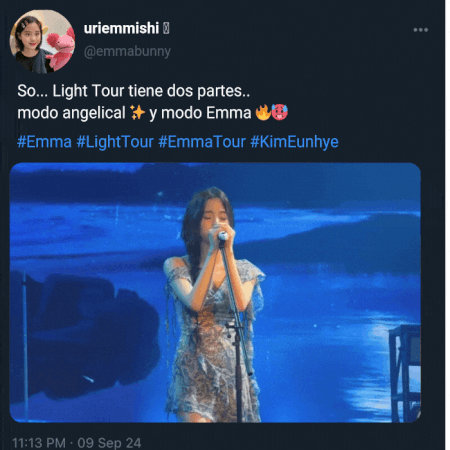
Task: Open the 11:13 PM timestamp
Action: (39, 443)
